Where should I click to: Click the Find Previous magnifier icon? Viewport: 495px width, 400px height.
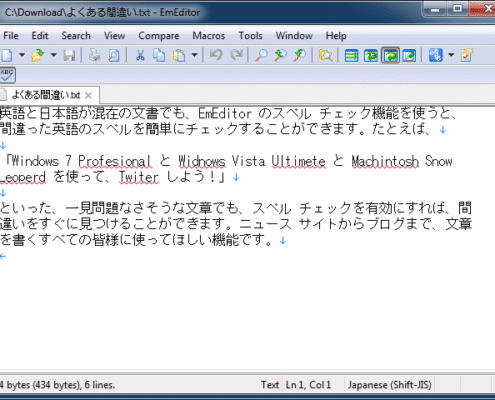click(x=281, y=55)
